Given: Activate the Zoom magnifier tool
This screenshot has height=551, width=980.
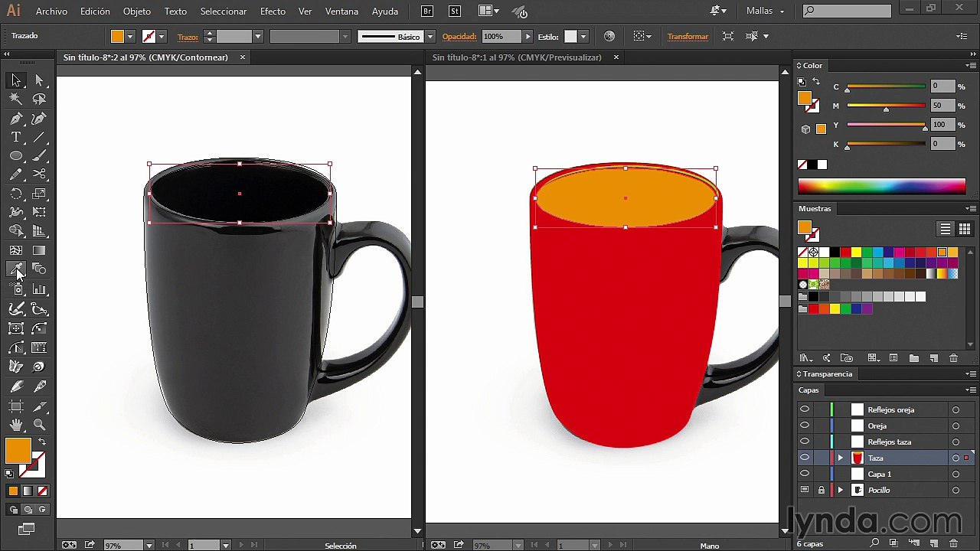Looking at the screenshot, I should [39, 425].
